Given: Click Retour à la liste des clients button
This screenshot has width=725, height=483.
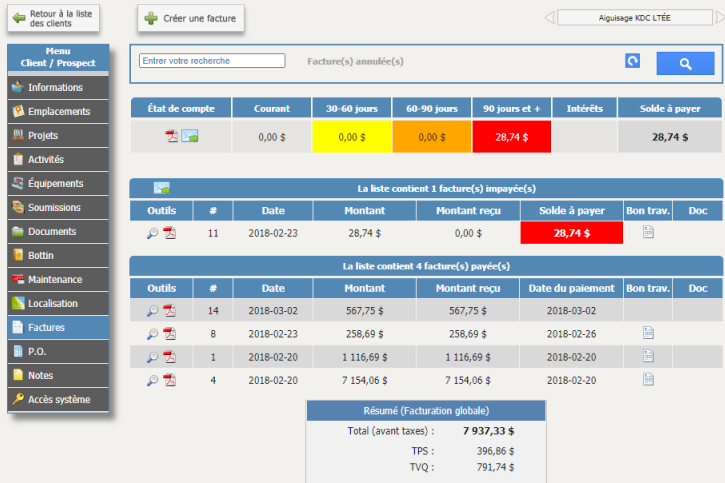Looking at the screenshot, I should coord(53,18).
